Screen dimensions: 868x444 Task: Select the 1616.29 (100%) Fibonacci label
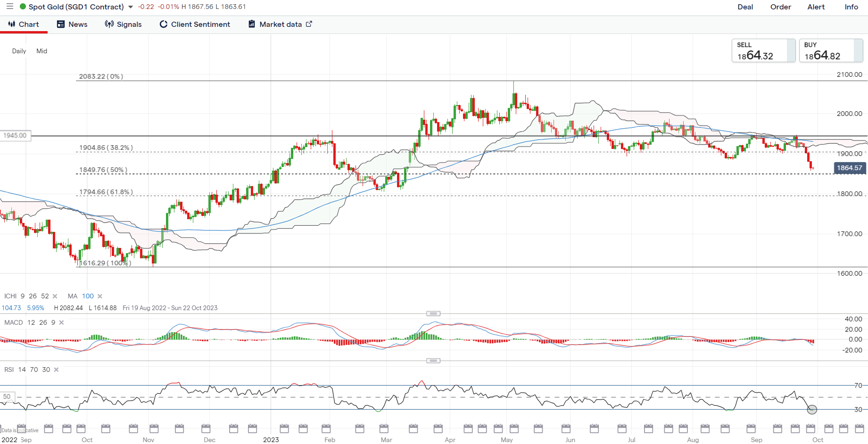click(x=105, y=263)
